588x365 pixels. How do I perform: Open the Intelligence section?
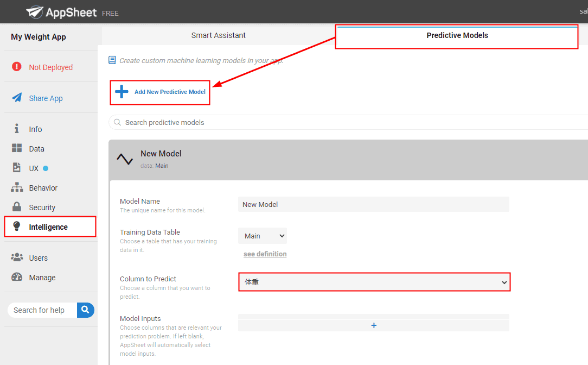coord(48,227)
